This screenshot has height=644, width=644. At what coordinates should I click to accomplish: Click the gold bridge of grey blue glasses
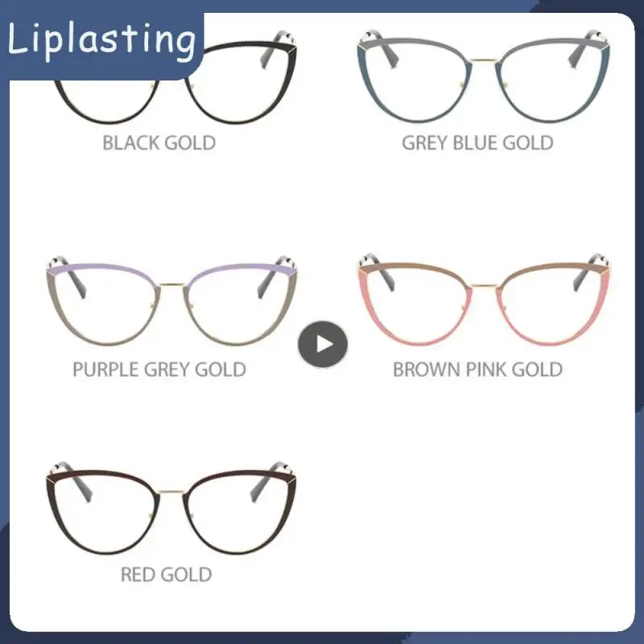pos(484,61)
